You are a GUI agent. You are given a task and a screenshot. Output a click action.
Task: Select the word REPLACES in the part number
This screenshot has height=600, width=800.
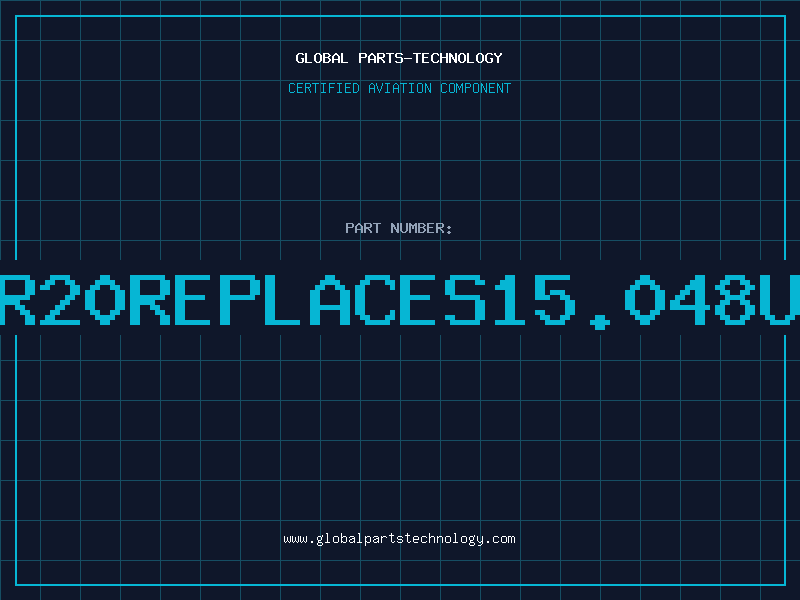[308, 300]
